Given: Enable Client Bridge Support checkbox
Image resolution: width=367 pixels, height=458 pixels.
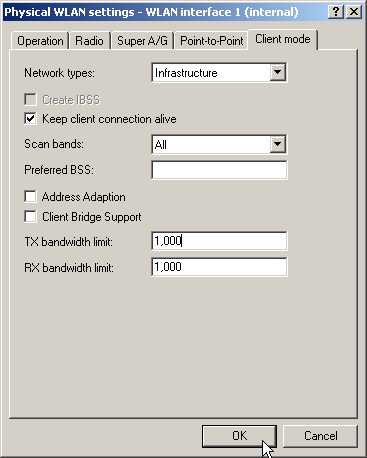Looking at the screenshot, I should click(30, 217).
